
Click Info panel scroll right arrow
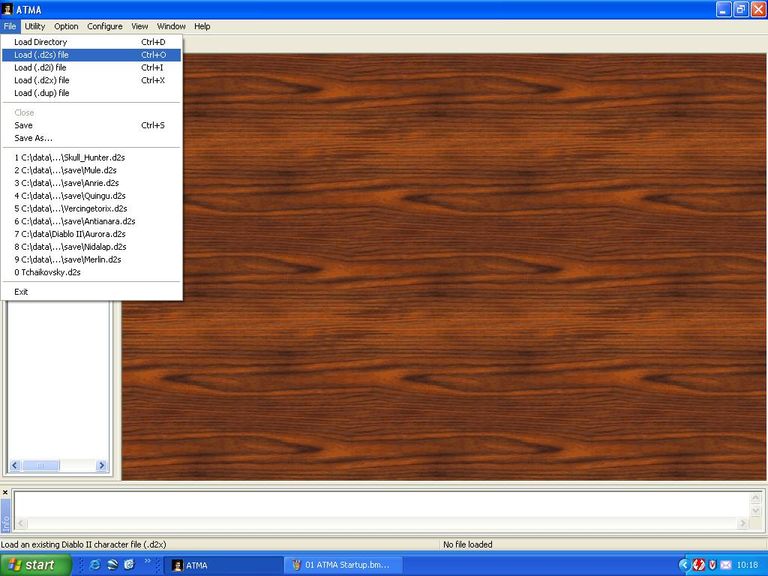[x=743, y=524]
